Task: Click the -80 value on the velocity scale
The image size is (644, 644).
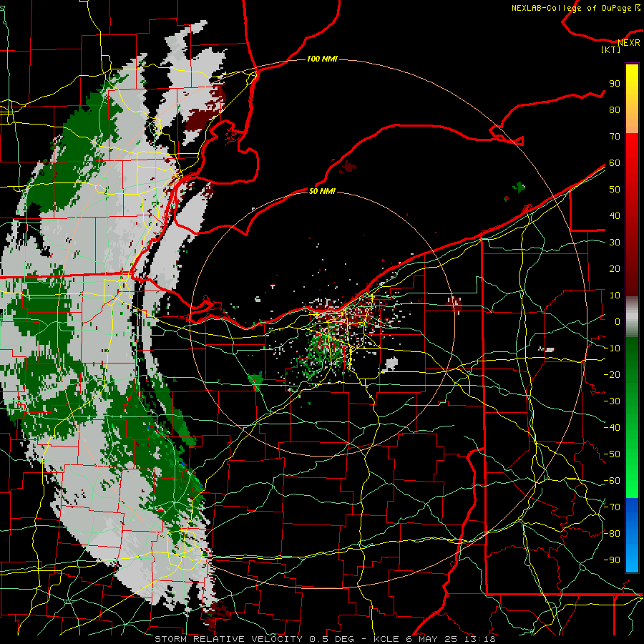Action: (x=612, y=534)
